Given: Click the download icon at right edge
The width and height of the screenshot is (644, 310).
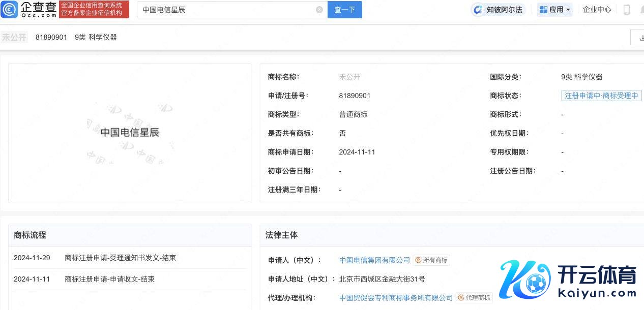Looking at the screenshot, I should coord(638,37).
